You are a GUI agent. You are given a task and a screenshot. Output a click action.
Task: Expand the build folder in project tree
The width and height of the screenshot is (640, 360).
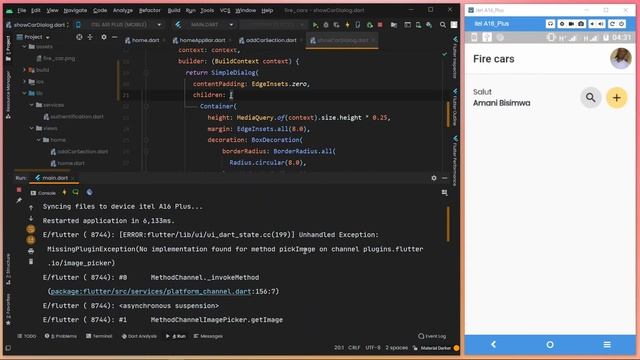[x=24, y=70]
